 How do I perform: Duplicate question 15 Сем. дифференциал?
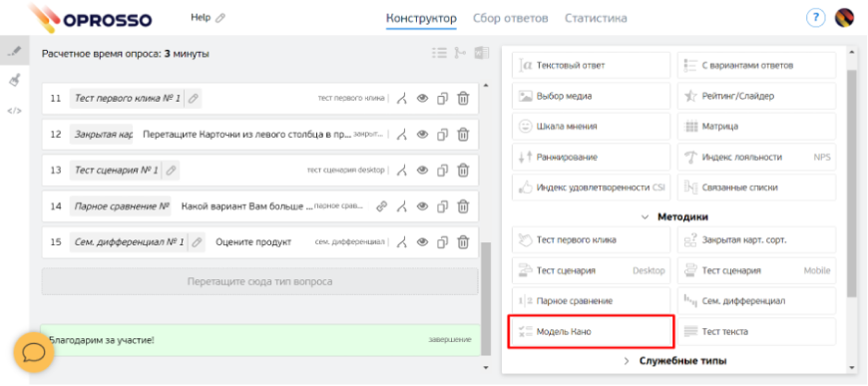click(442, 242)
